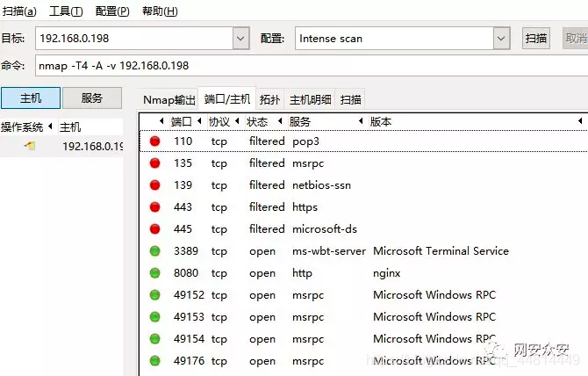Image resolution: width=588 pixels, height=376 pixels.
Task: Click port number 49152 cell
Action: pyautogui.click(x=189, y=295)
